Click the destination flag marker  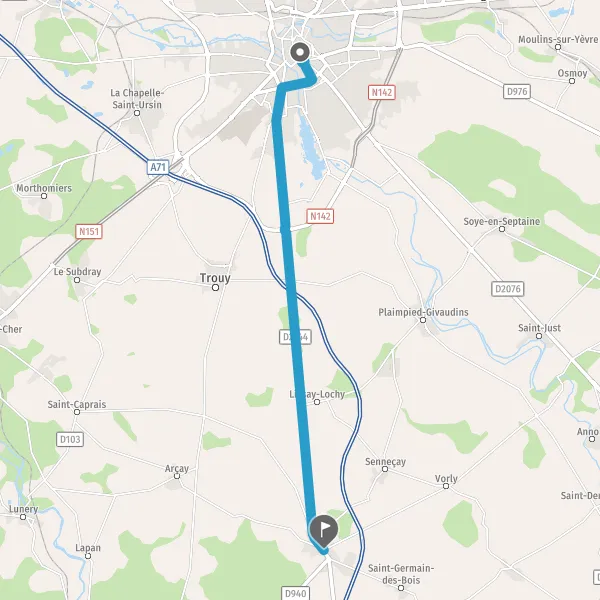pos(324,530)
